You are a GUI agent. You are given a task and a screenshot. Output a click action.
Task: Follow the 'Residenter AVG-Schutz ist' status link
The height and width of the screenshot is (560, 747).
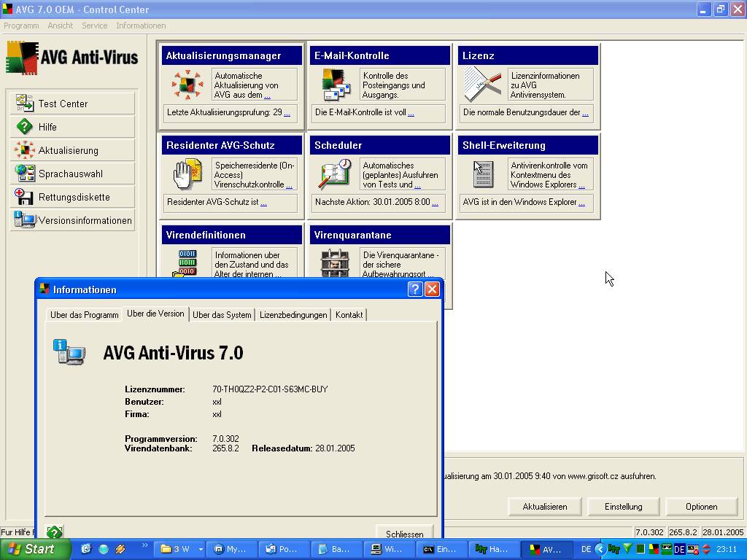(x=263, y=203)
